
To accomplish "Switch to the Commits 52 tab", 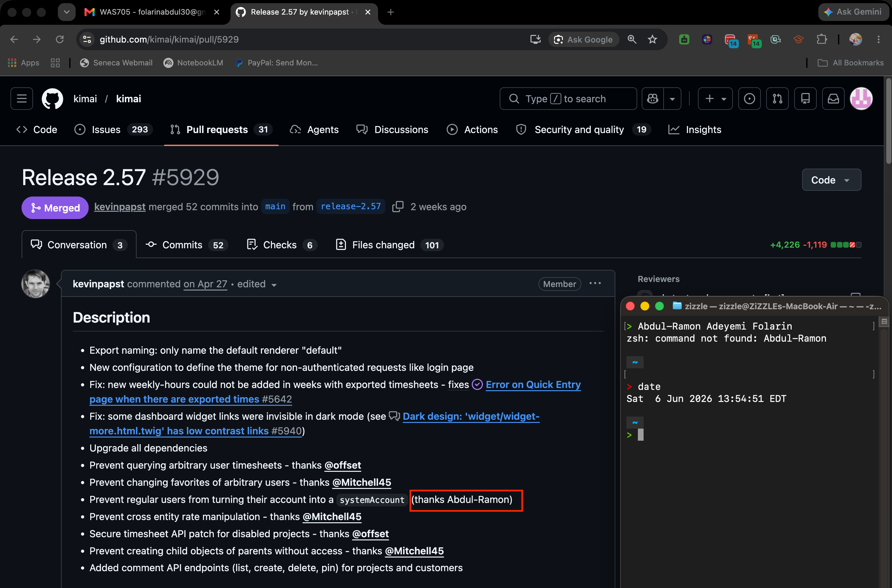I will click(187, 245).
